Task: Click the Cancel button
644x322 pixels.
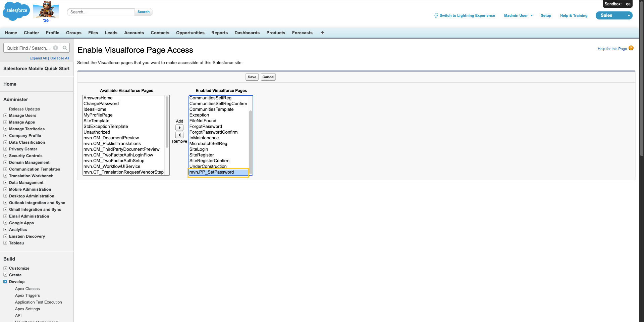Action: pos(268,77)
